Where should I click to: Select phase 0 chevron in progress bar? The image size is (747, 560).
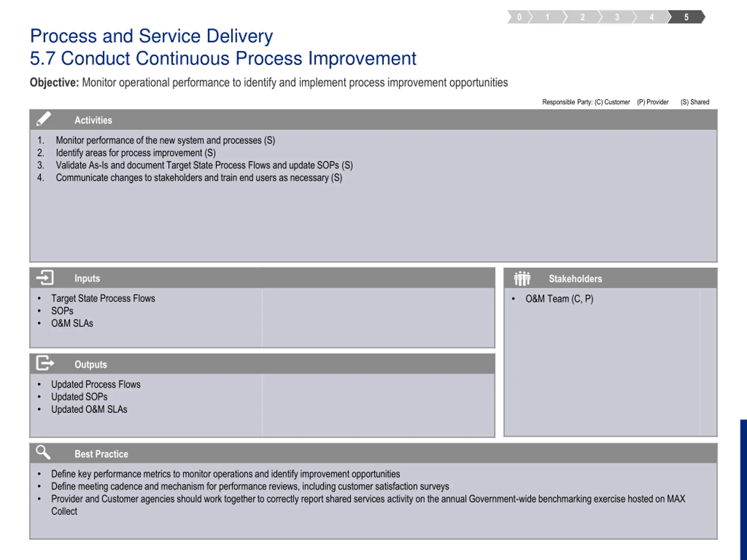[519, 17]
